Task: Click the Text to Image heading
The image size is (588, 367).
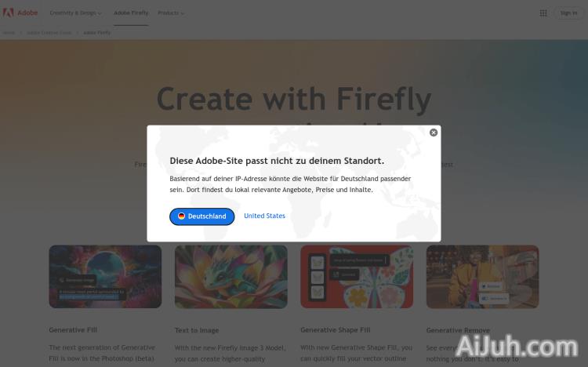Action: click(197, 330)
